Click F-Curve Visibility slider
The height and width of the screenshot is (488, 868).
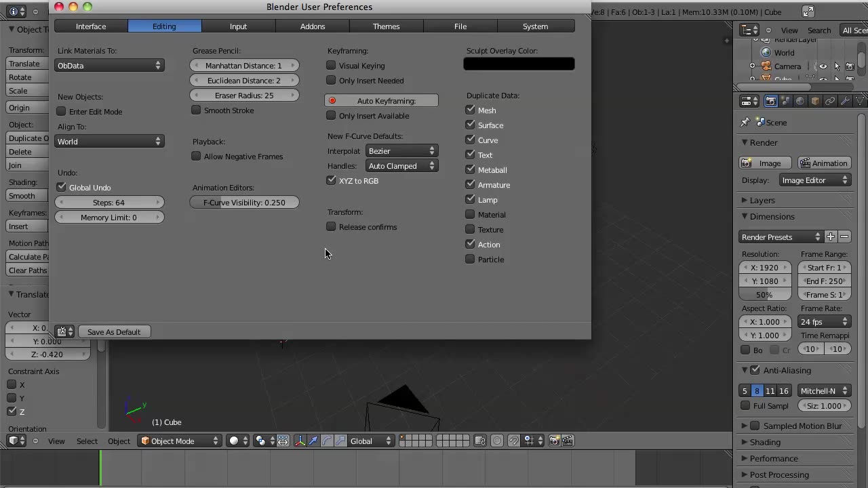point(244,203)
